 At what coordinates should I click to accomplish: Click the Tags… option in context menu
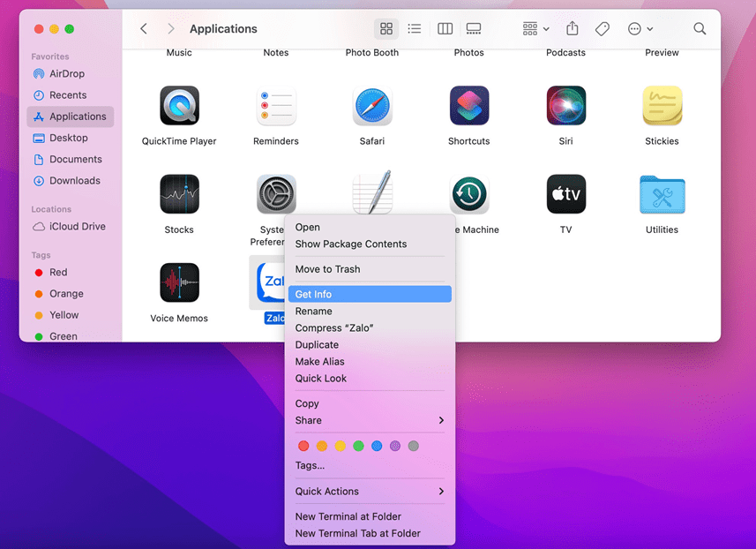(310, 465)
